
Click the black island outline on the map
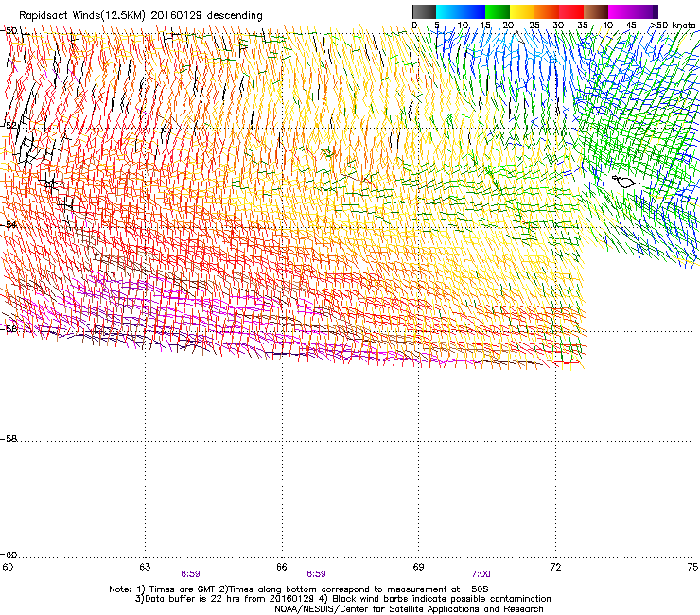point(626,182)
